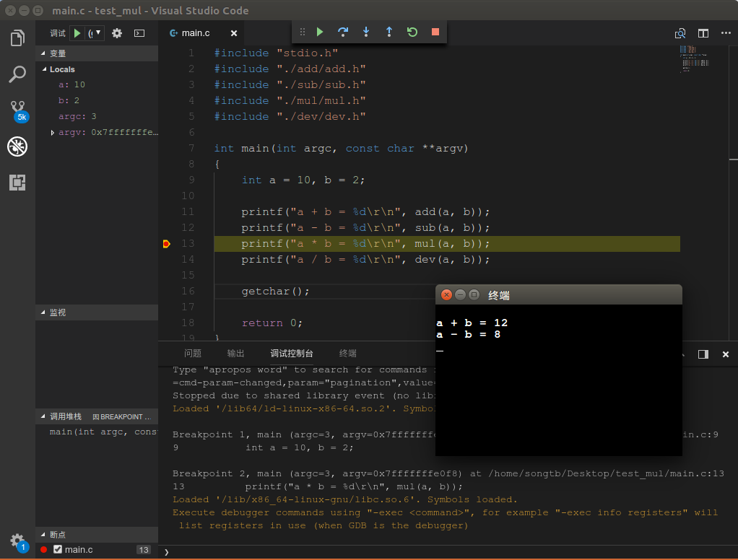
Task: Switch to the 问题 panel tab
Action: point(193,353)
